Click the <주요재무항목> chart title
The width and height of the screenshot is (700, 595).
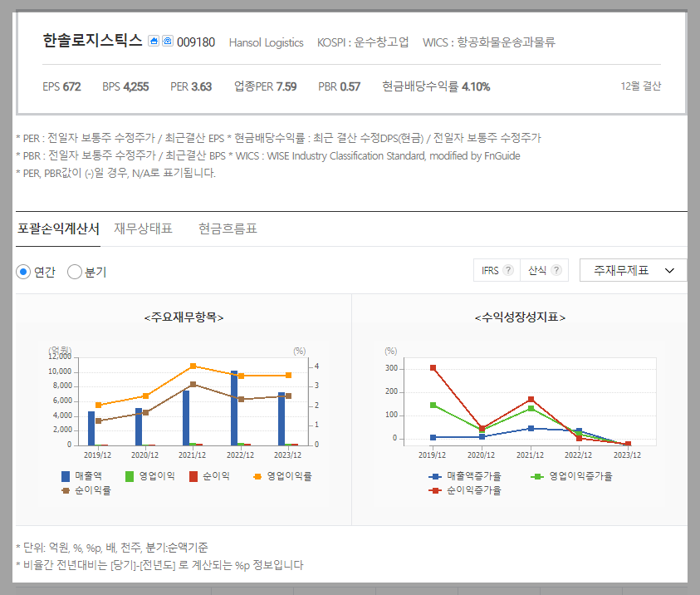184,317
